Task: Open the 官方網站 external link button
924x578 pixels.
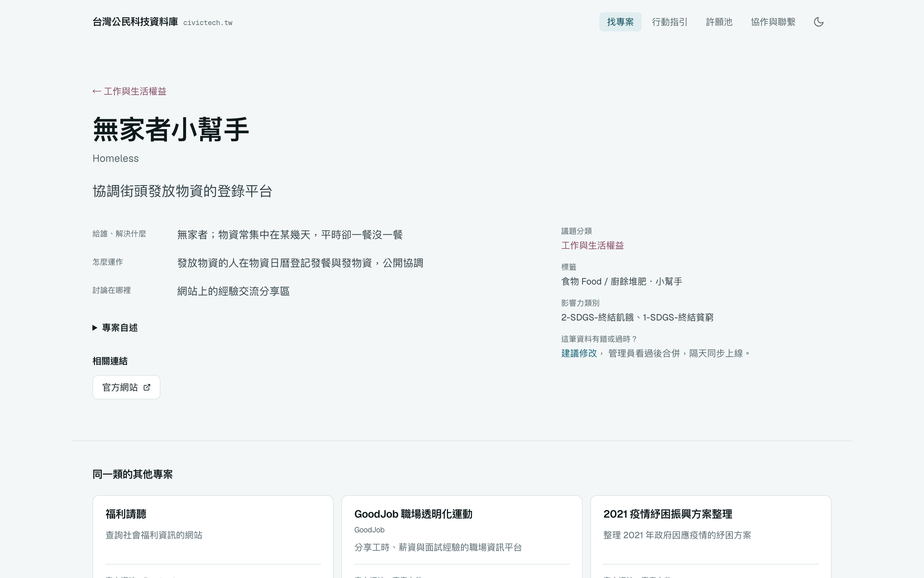Action: pyautogui.click(x=126, y=387)
